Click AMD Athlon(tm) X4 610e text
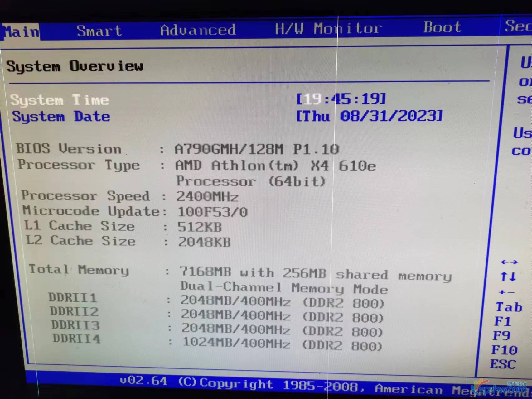Screen dimensions: 532x399 [x=275, y=166]
